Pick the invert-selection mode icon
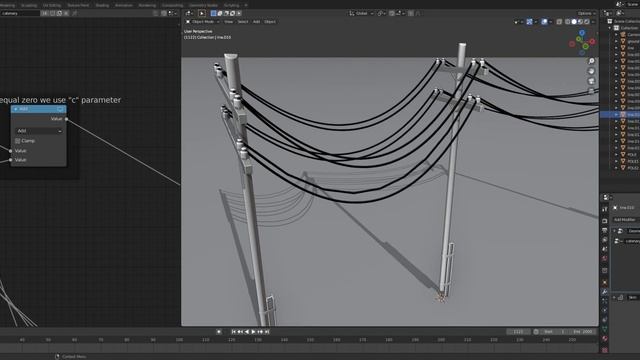 point(233,13)
